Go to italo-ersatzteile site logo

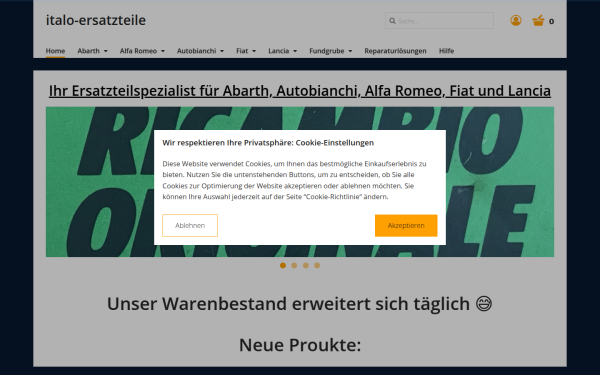click(x=96, y=20)
